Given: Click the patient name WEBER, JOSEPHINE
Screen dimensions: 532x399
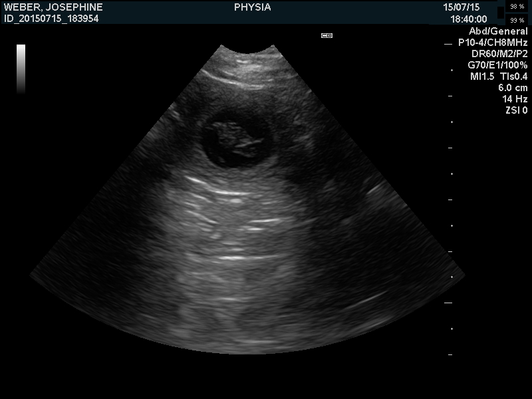Looking at the screenshot, I should (53, 7).
